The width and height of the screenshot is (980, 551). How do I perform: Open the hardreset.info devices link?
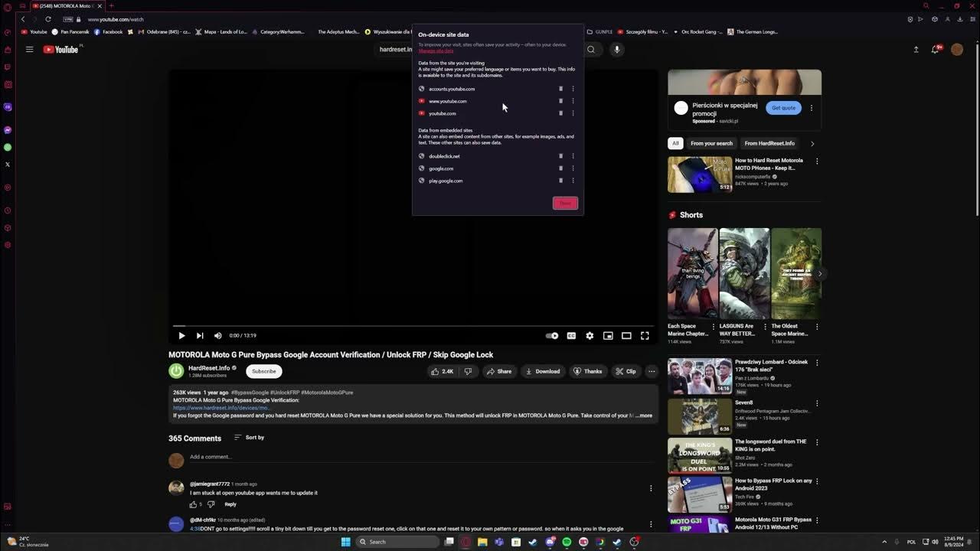click(x=221, y=408)
